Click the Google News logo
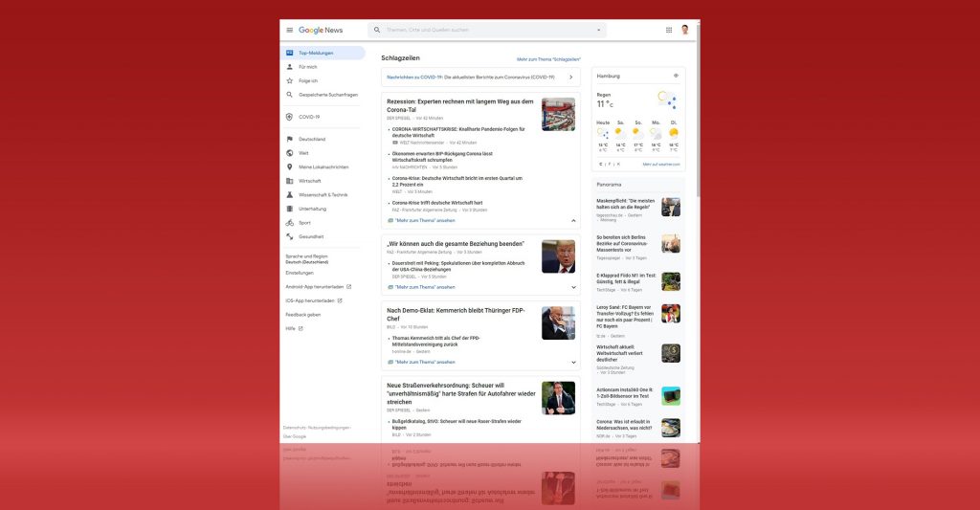Screen dimensions: 980x510 tap(321, 30)
